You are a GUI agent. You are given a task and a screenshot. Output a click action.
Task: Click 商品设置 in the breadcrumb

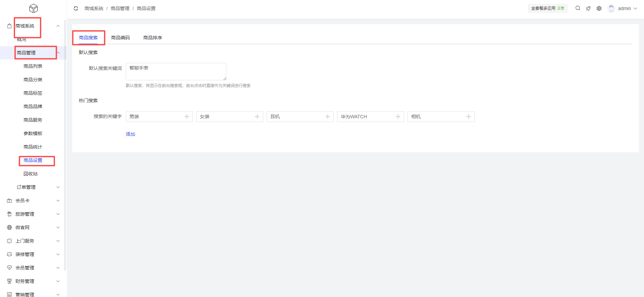146,8
